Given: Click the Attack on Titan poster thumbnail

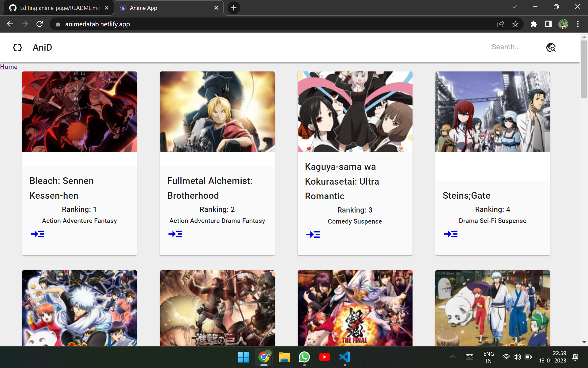Looking at the screenshot, I should click(217, 308).
